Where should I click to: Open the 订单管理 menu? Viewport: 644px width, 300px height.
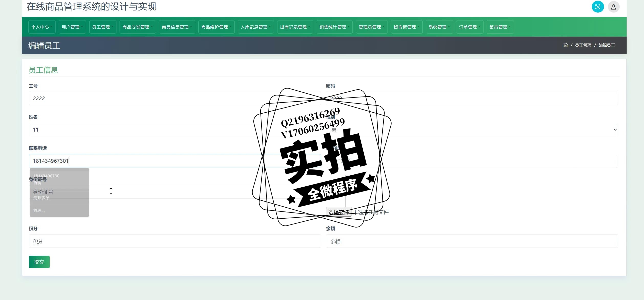pyautogui.click(x=470, y=27)
